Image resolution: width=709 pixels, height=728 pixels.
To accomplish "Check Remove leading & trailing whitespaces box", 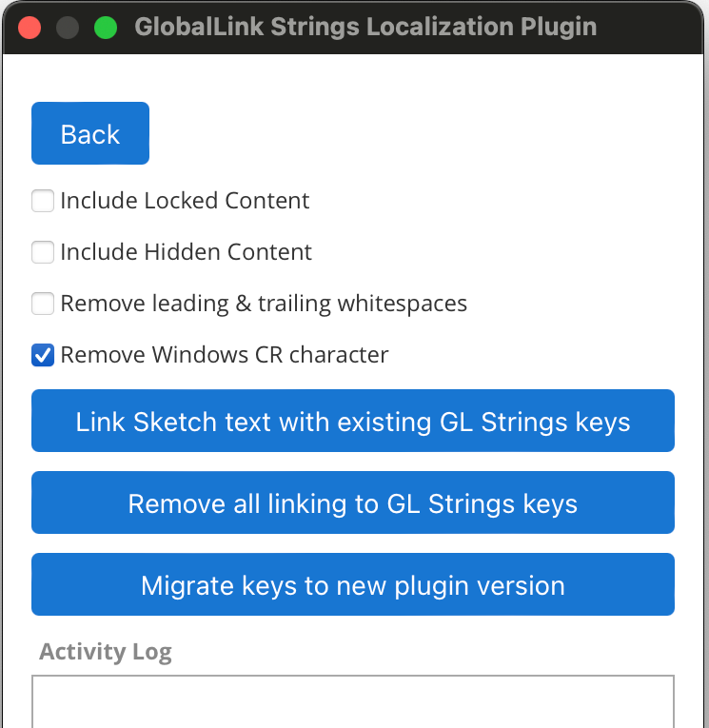I will (43, 304).
